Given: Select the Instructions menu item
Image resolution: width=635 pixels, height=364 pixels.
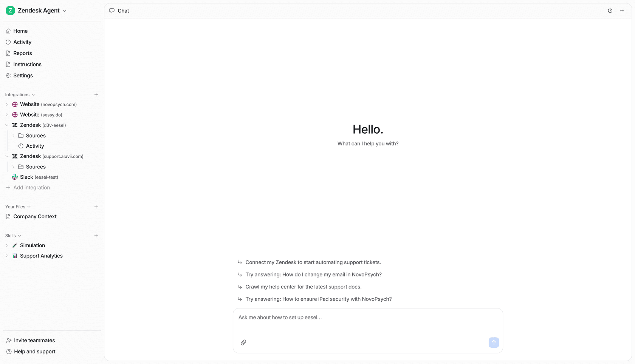Looking at the screenshot, I should (x=27, y=64).
